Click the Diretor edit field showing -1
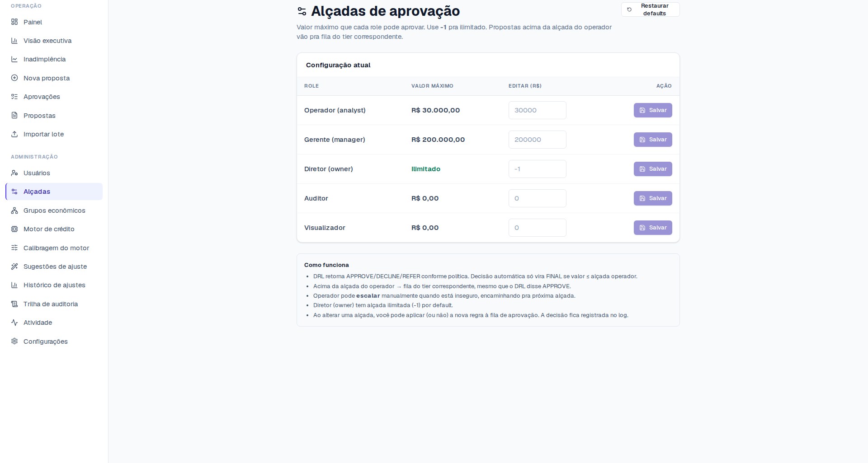 pos(537,169)
